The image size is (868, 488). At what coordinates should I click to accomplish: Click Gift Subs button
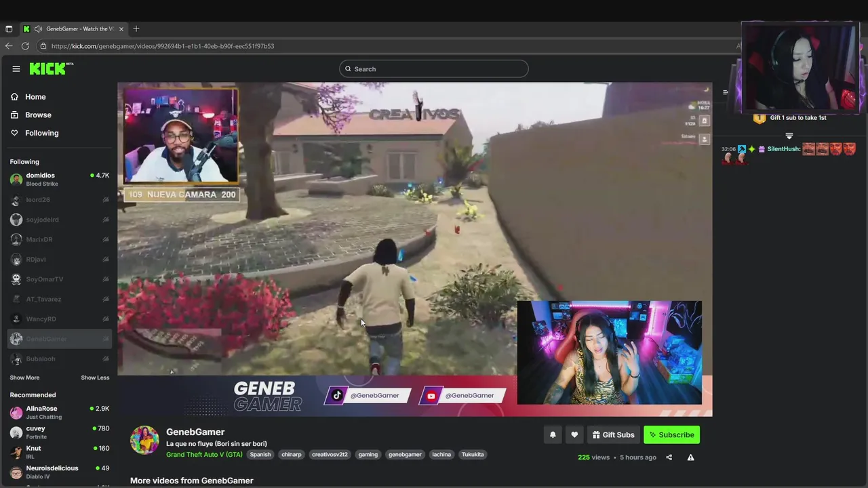click(613, 435)
